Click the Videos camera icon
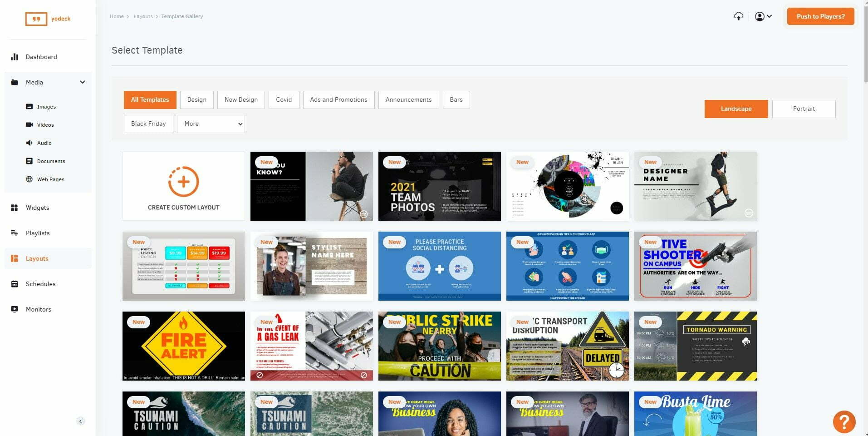The width and height of the screenshot is (868, 436). (29, 125)
